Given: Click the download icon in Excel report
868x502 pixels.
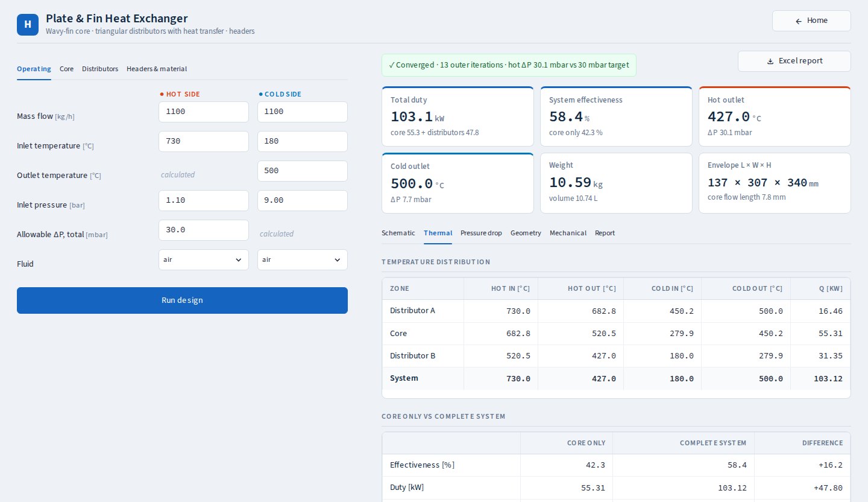Looking at the screenshot, I should click(770, 62).
